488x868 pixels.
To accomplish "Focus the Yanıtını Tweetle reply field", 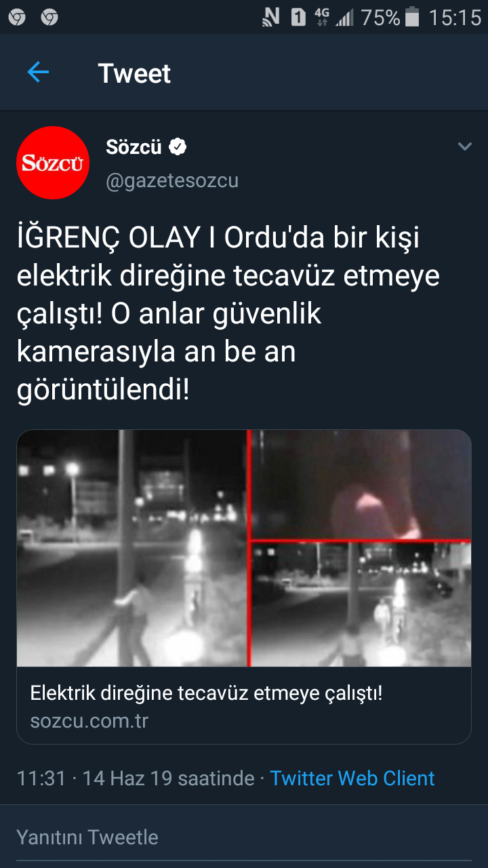I will point(244,837).
